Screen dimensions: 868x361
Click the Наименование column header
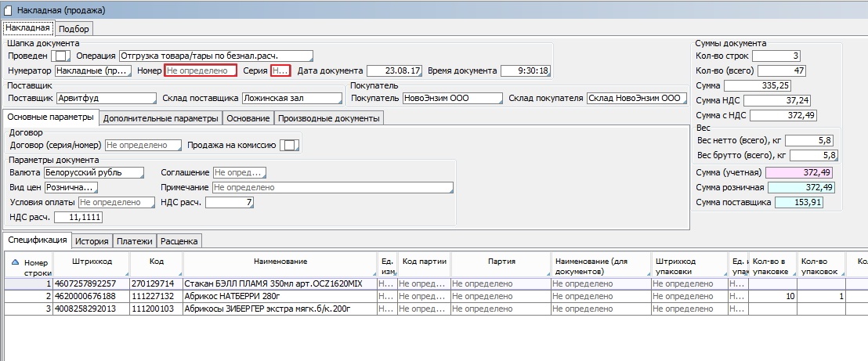pos(280,262)
